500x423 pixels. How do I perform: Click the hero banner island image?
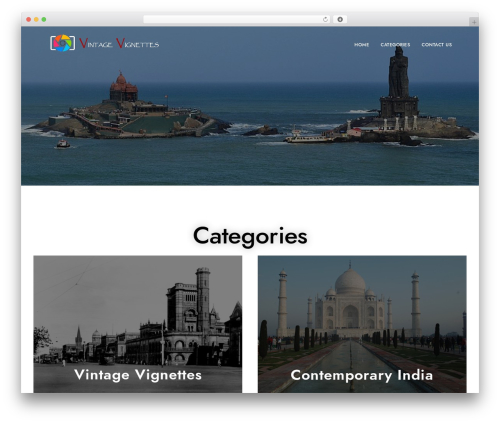(250, 106)
